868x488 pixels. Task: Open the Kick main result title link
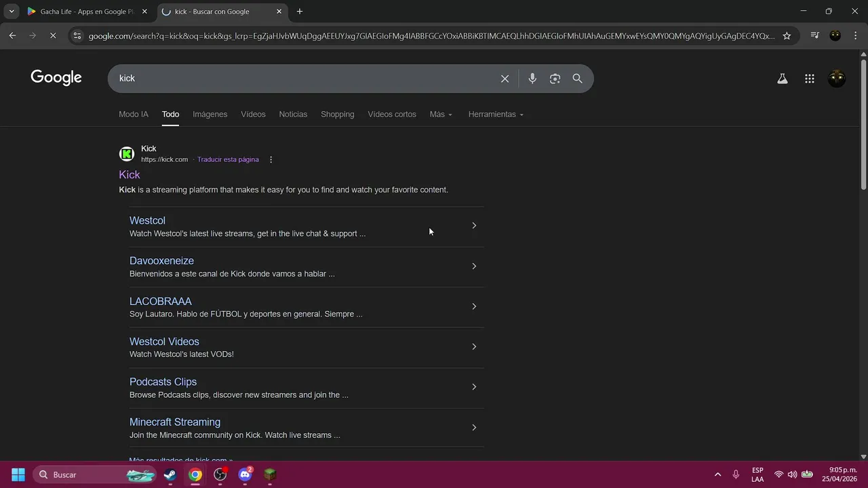(x=130, y=175)
